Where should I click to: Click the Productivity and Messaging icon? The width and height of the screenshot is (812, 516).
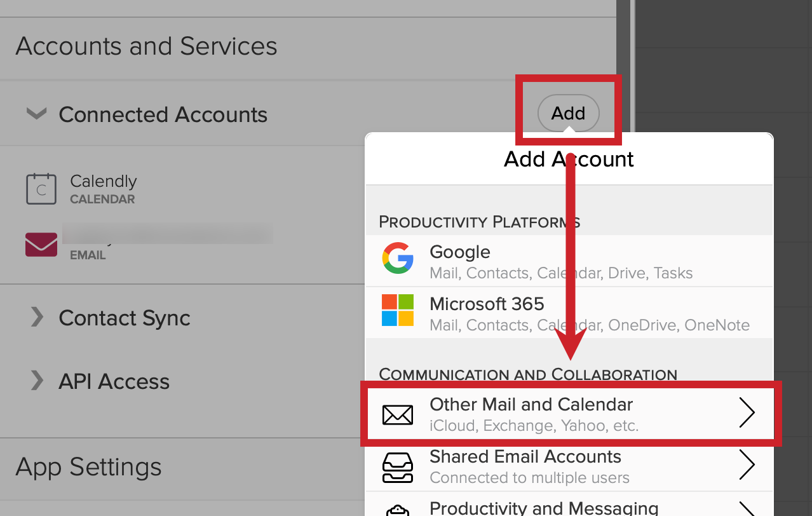(398, 510)
